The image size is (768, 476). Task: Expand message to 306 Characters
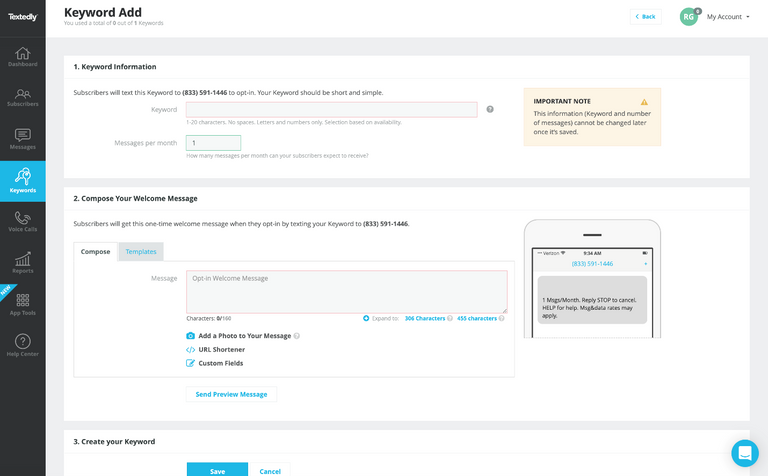424,318
